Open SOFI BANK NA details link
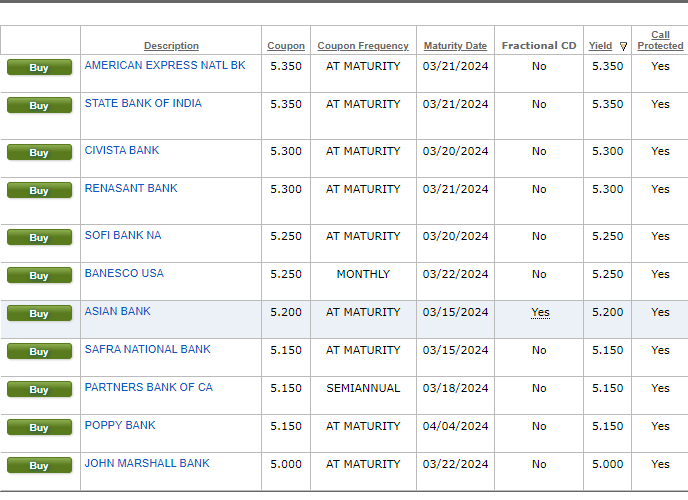Viewport: 688px width, 500px height. (123, 236)
